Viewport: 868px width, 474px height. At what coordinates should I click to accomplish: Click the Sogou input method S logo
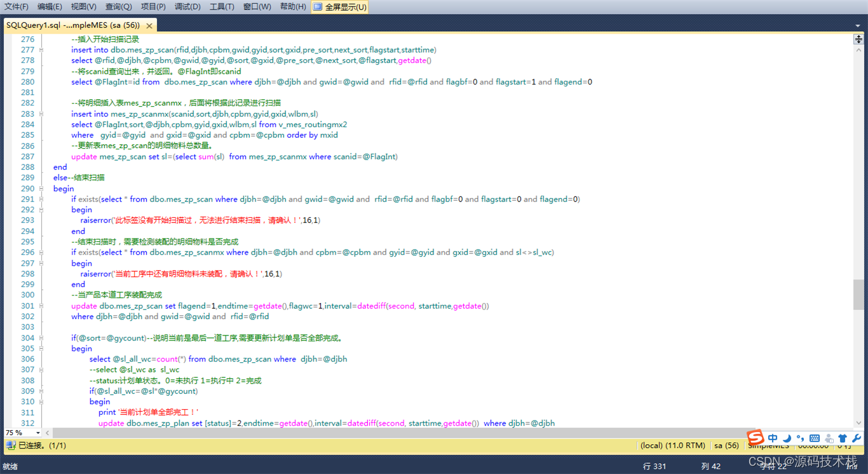tap(755, 438)
